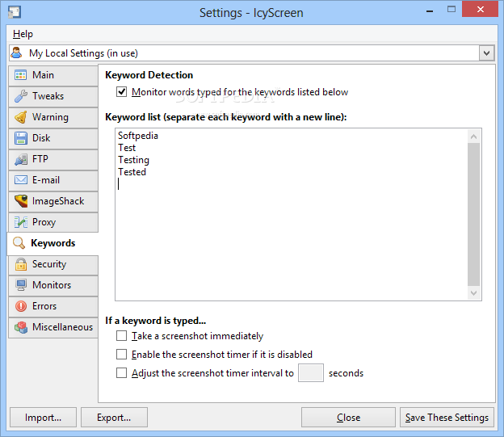Check Adjust the screenshot timer interval
504x437 pixels.
click(121, 373)
